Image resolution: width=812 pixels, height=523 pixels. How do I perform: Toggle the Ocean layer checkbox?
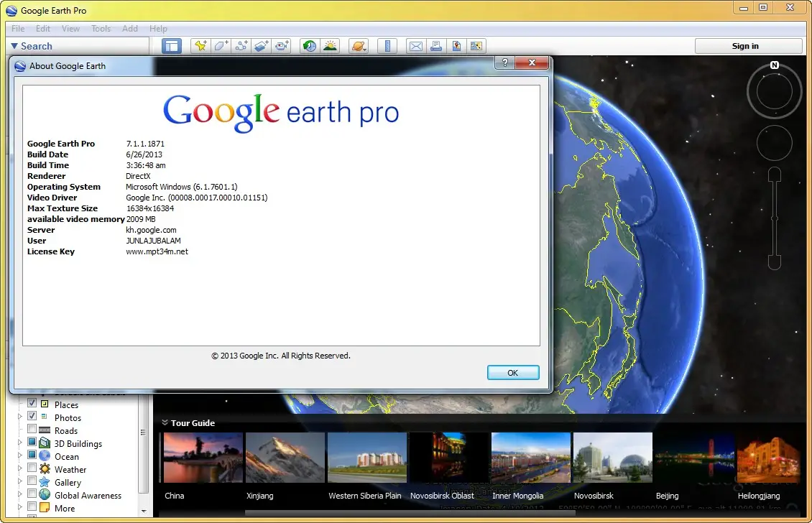tap(32, 455)
